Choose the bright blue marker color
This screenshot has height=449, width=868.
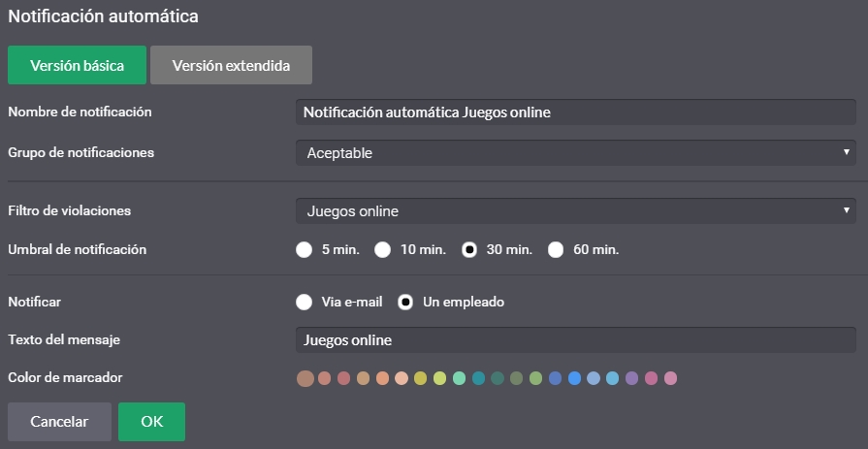tap(574, 378)
